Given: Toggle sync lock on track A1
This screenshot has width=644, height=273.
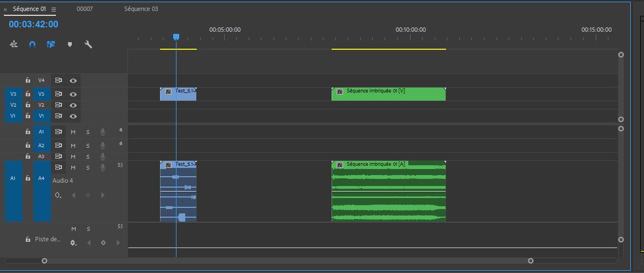Looking at the screenshot, I should [x=59, y=132].
